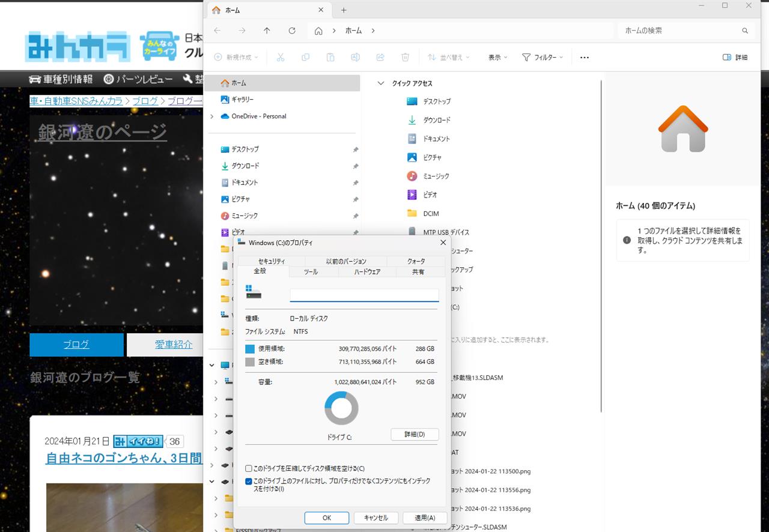Open the 表示 view dropdown
The width and height of the screenshot is (769, 532).
point(497,57)
